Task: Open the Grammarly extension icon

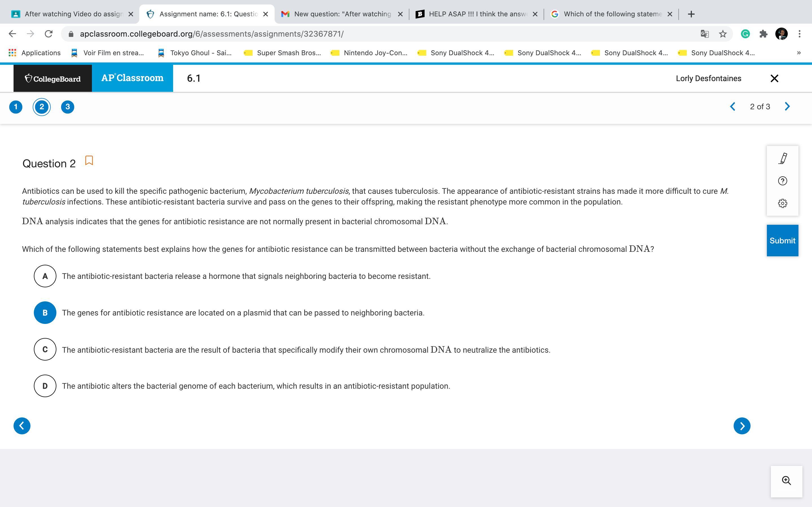Action: pos(745,34)
